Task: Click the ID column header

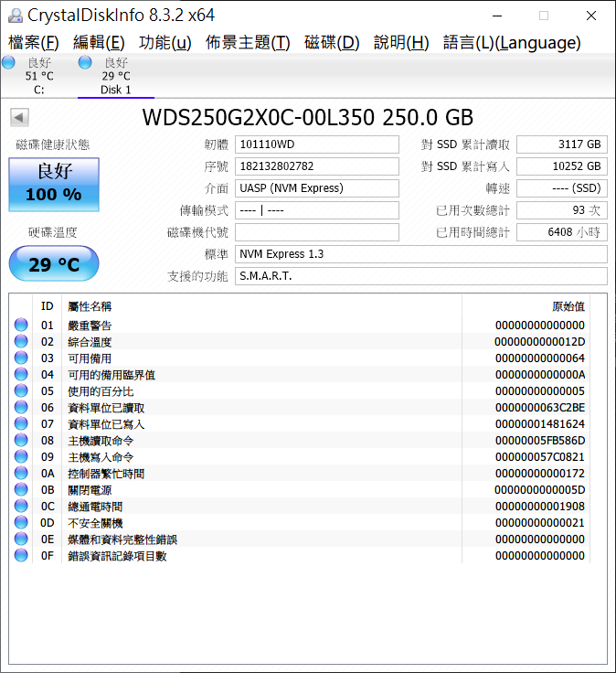Action: point(48,306)
